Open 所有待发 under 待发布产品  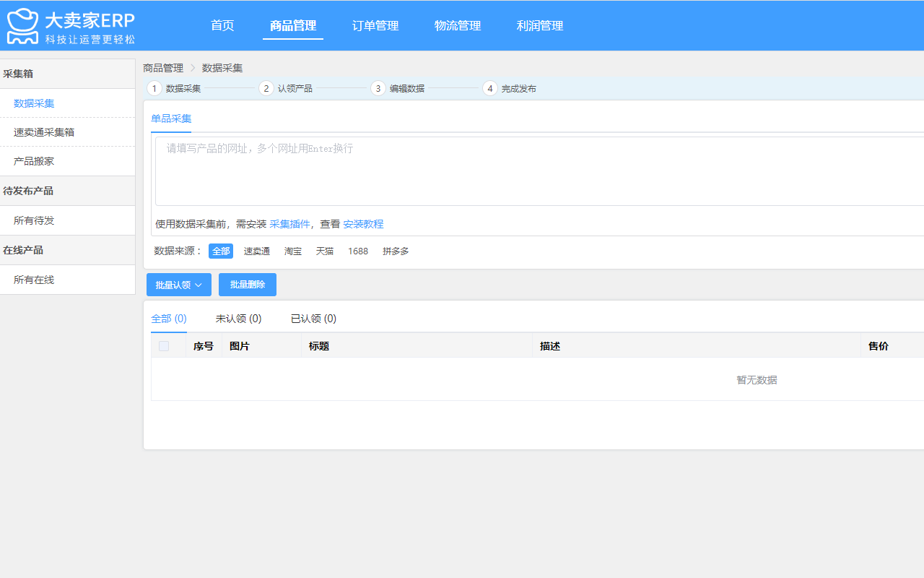[35, 220]
